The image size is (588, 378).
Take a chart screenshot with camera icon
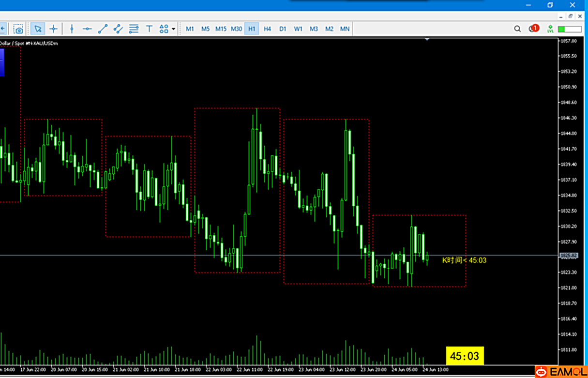[x=18, y=29]
